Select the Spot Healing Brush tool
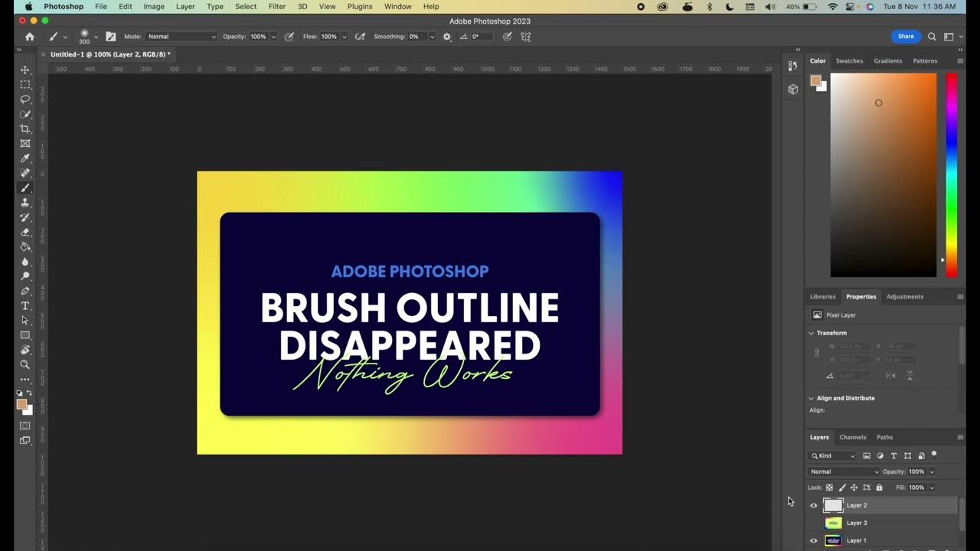This screenshot has height=551, width=980. click(x=25, y=173)
